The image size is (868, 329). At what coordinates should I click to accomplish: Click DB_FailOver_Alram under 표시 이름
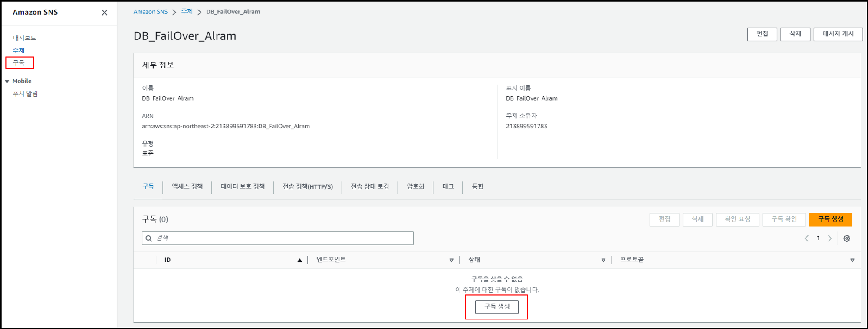[532, 98]
